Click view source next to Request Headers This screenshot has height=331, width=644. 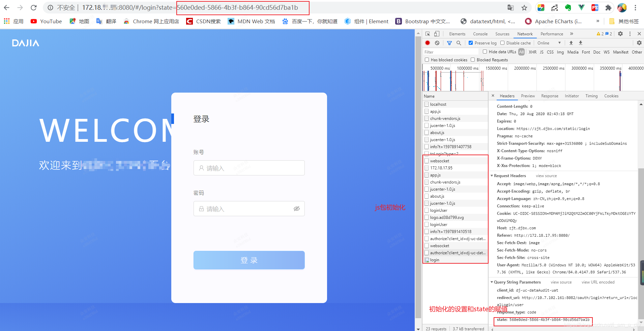(546, 175)
